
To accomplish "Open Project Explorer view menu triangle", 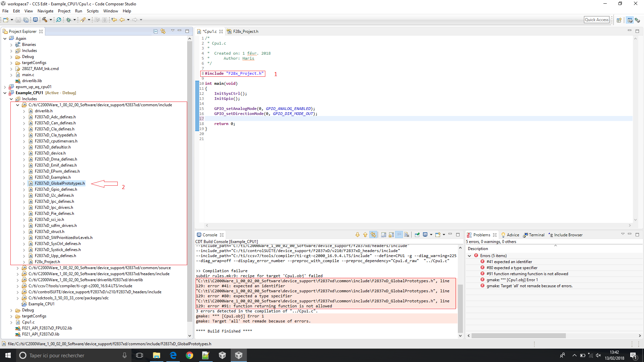I will (173, 31).
